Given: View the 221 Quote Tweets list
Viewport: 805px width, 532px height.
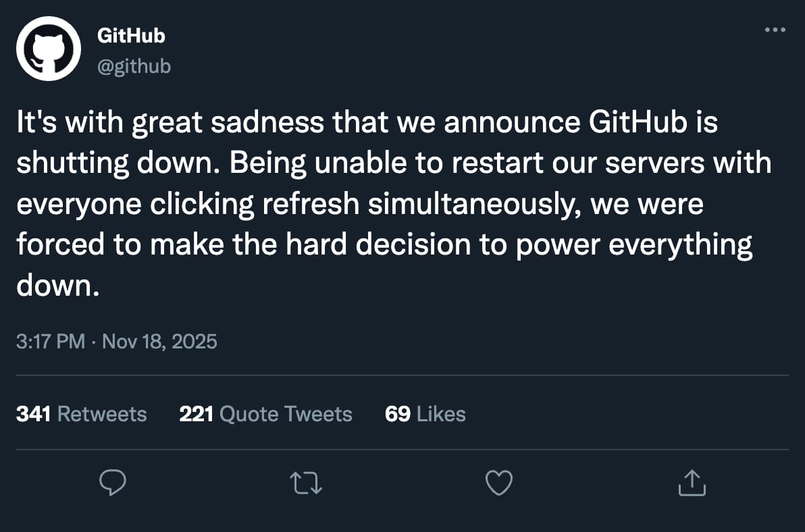Looking at the screenshot, I should point(265,414).
